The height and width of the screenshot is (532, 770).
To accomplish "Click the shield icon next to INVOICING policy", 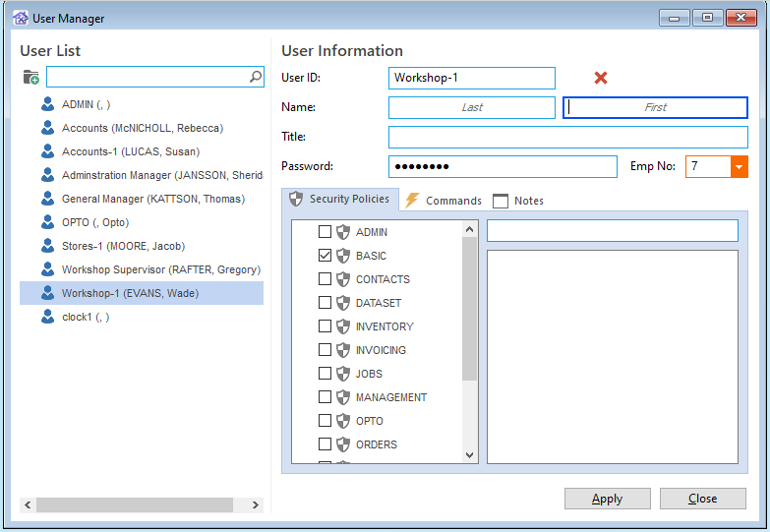I will tap(343, 350).
